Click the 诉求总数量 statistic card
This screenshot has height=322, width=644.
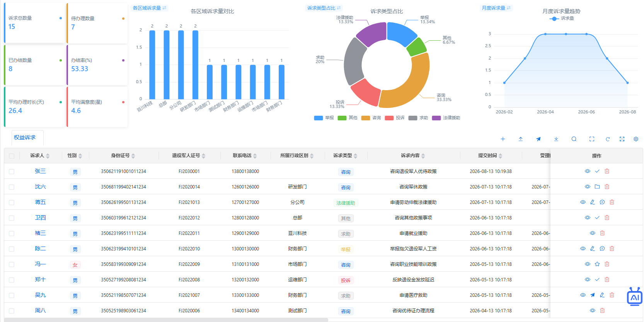pyautogui.click(x=34, y=23)
